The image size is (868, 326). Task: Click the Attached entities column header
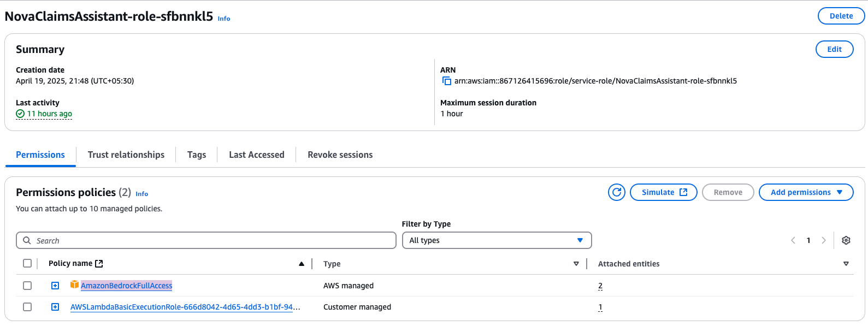629,264
